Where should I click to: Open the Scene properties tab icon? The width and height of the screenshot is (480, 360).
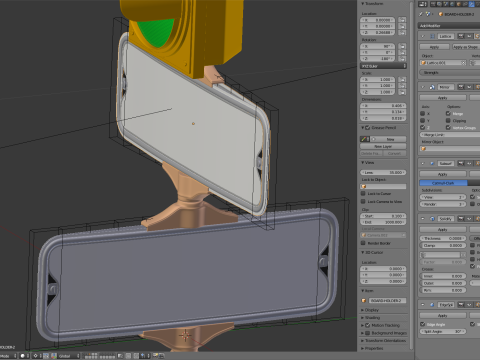[446, 4]
